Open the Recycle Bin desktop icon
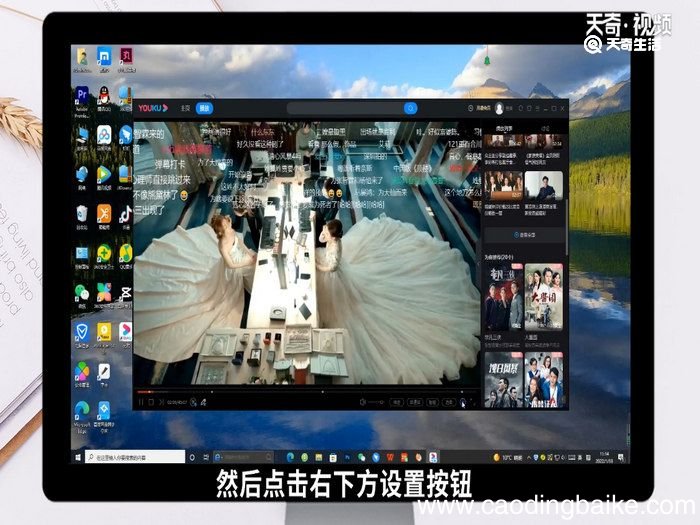Image resolution: width=700 pixels, height=525 pixels. pos(82,216)
